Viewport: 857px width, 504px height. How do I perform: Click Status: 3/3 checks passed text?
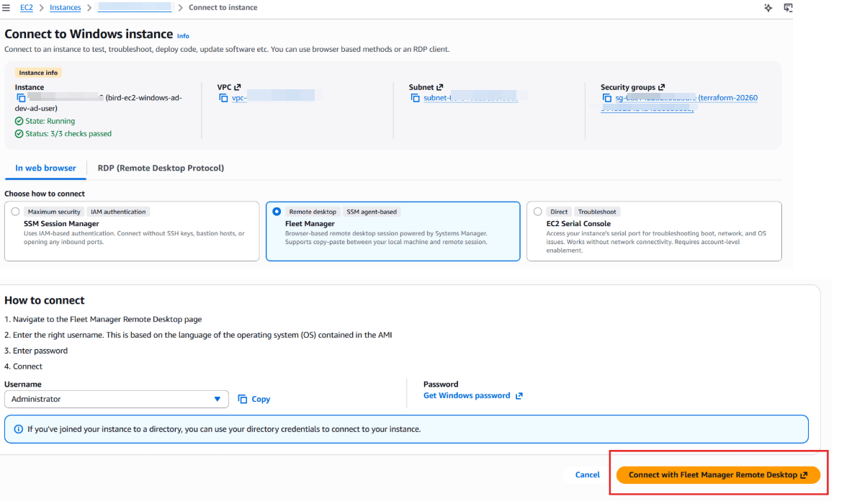[x=68, y=134]
